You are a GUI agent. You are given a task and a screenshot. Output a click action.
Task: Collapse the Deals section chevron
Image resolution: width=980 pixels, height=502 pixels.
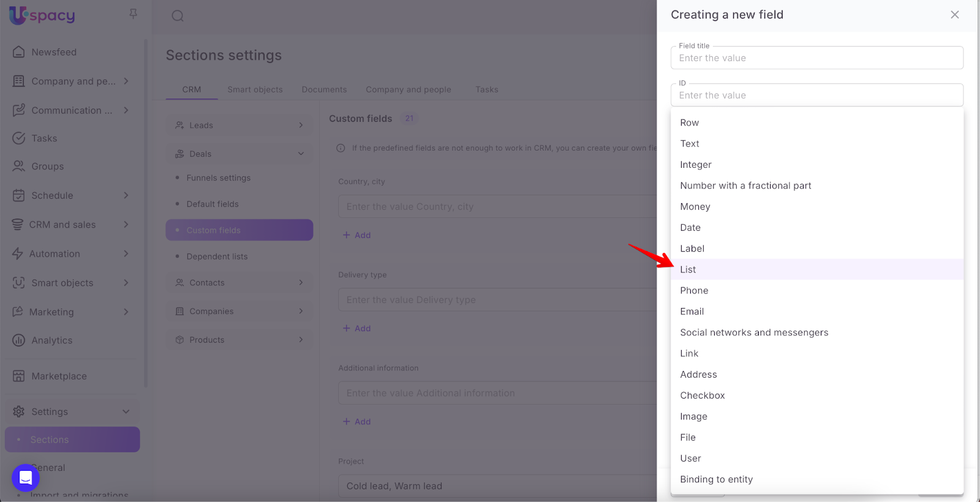tap(301, 154)
